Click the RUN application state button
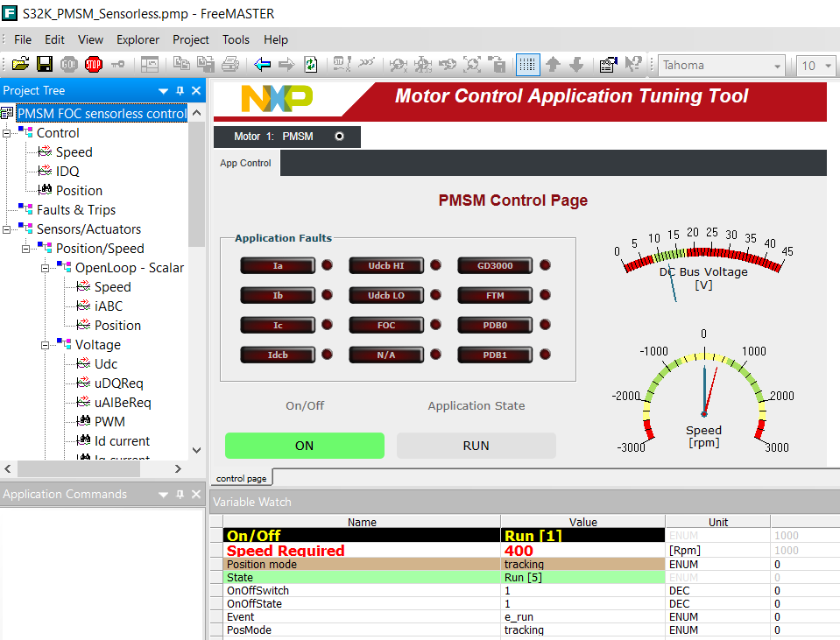 point(476,446)
